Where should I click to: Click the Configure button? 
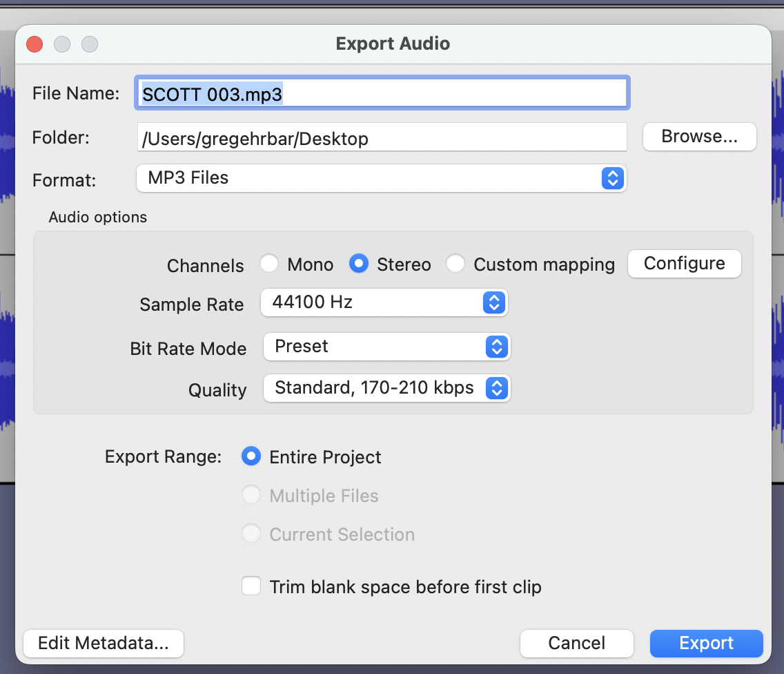tap(684, 264)
